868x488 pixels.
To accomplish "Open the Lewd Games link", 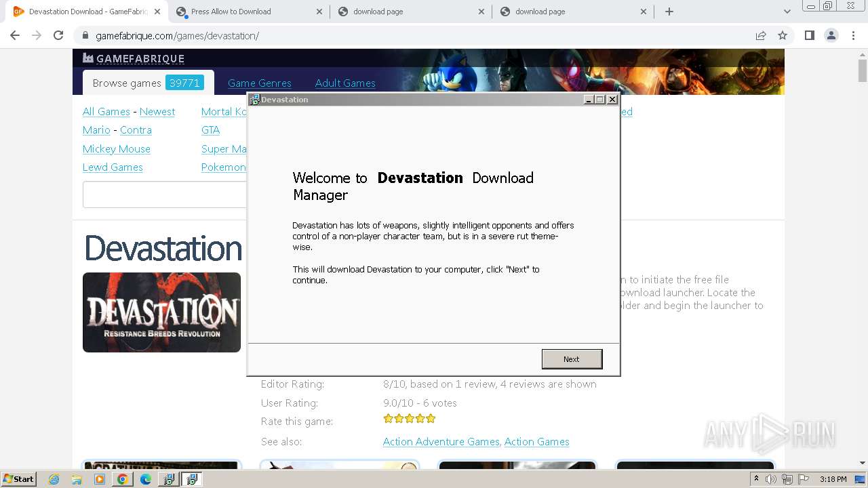I will coord(113,167).
